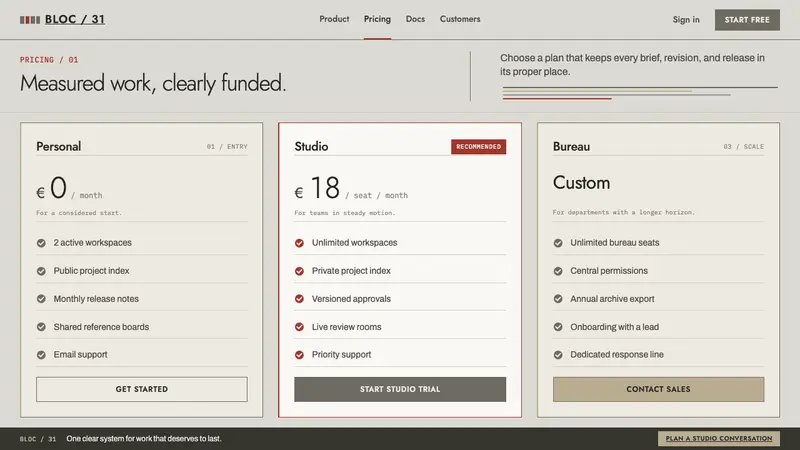This screenshot has width=800, height=450.
Task: Go to Docs in the navigation
Action: (415, 19)
